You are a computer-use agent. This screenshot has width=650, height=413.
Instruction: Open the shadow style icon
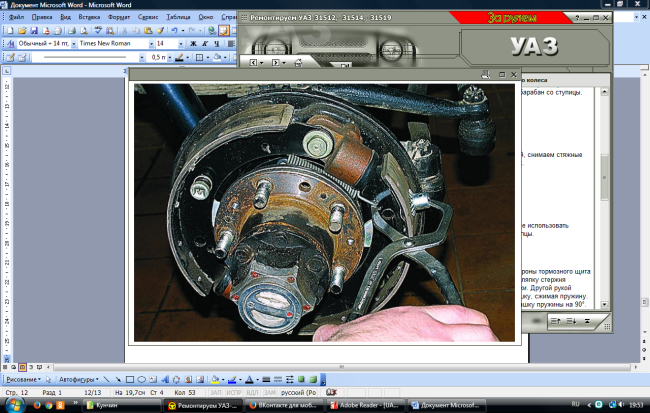click(301, 379)
